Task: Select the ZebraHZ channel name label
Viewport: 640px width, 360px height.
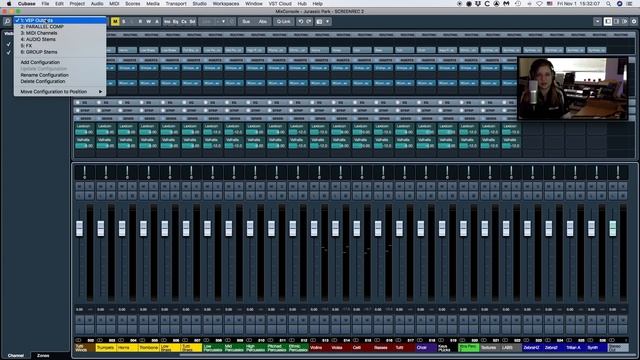Action: 532,348
